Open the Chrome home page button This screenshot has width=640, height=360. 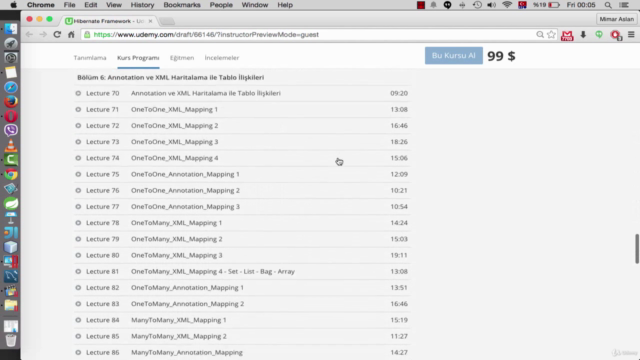pyautogui.click(x=71, y=35)
